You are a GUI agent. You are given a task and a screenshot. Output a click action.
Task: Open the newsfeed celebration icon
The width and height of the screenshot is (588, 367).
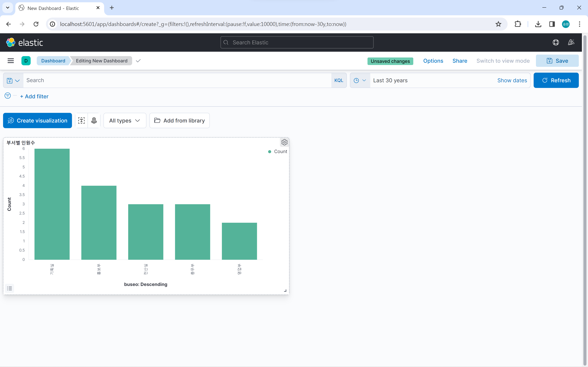coord(571,43)
